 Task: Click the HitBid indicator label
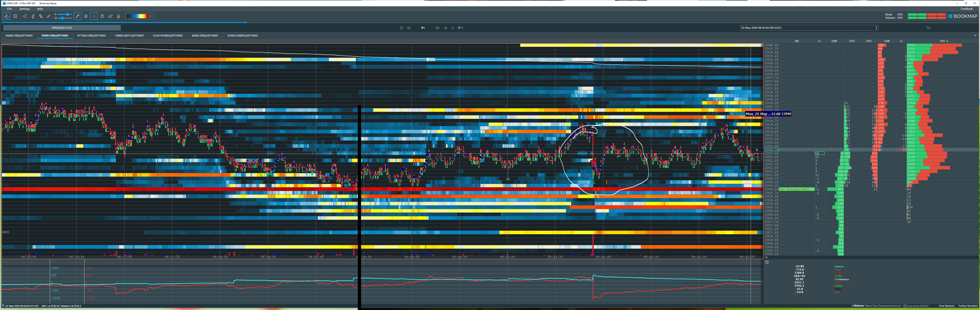[x=838, y=283]
